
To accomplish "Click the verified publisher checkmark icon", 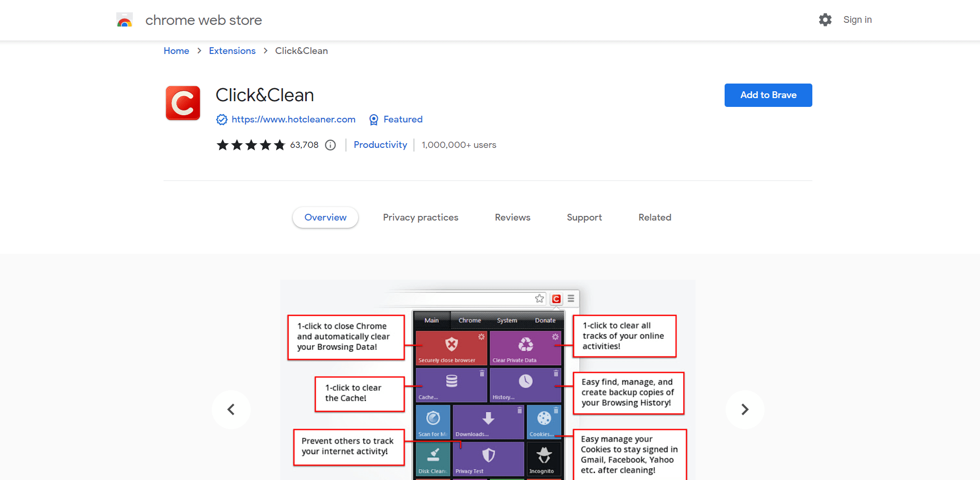I will point(222,119).
